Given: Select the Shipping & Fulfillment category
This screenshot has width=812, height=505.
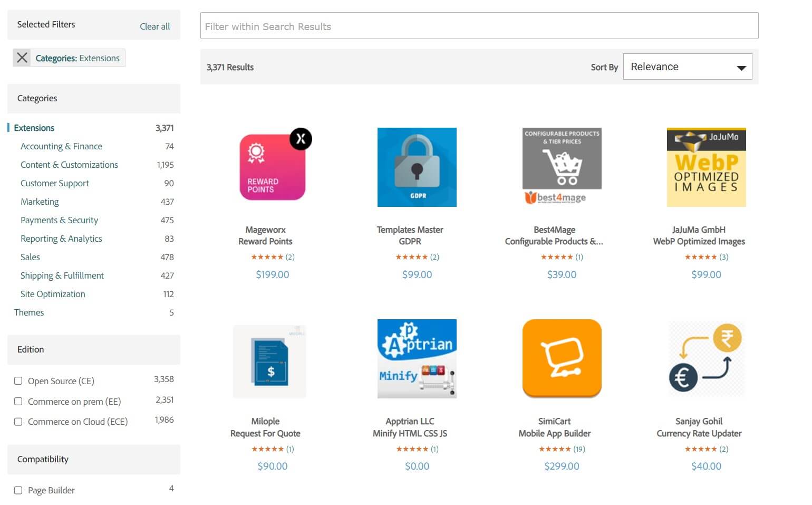Looking at the screenshot, I should (62, 275).
